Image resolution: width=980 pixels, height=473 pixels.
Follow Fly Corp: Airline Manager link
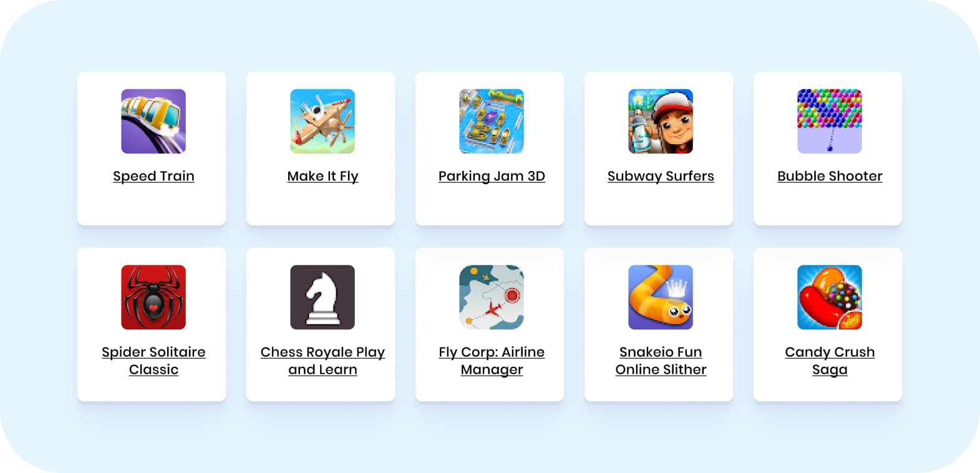pos(492,361)
